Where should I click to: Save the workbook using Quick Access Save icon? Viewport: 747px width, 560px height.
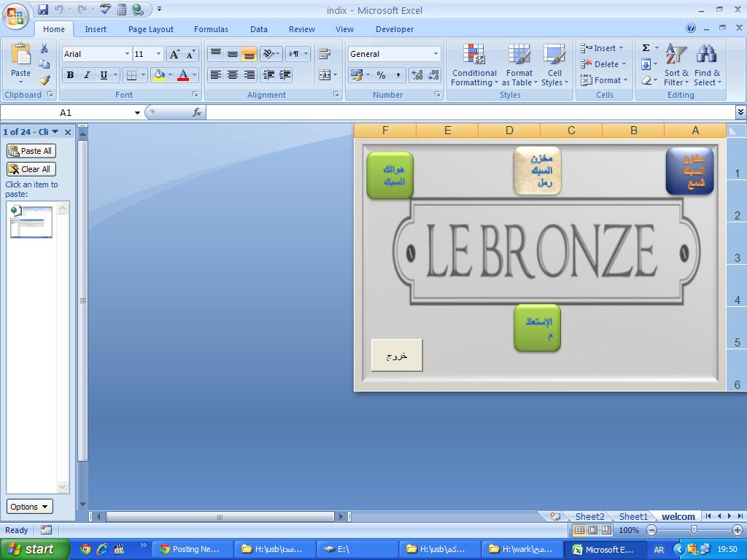click(x=43, y=9)
